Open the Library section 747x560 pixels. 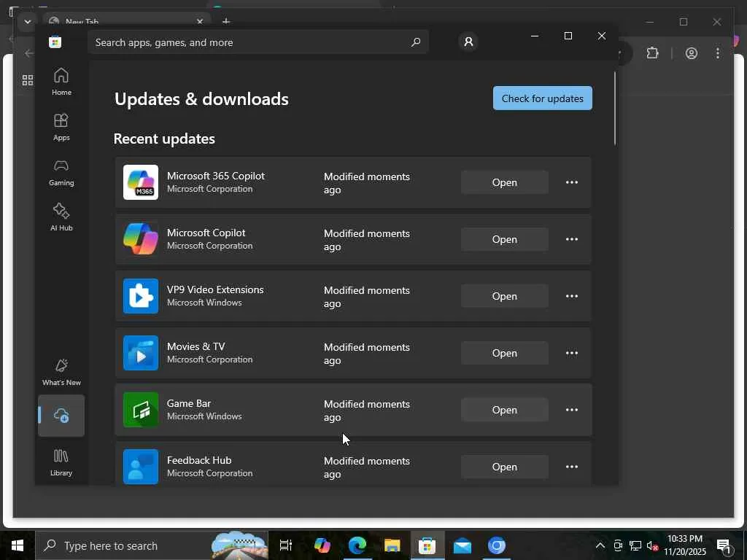[x=61, y=462]
